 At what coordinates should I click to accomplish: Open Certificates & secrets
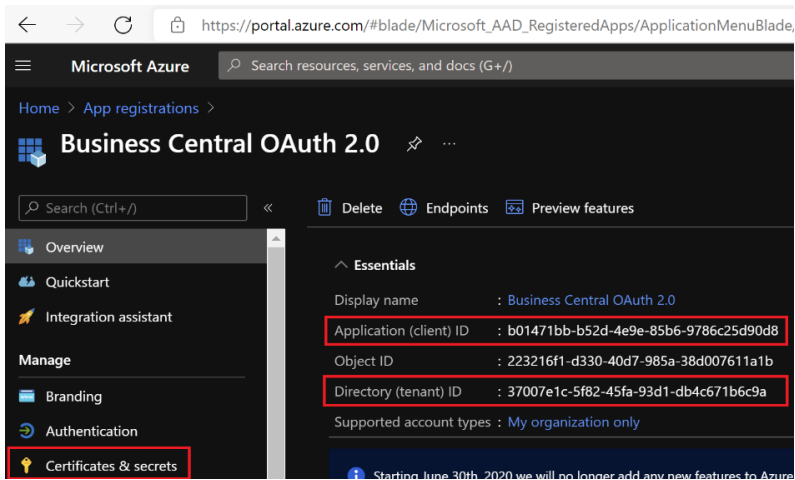click(x=110, y=466)
